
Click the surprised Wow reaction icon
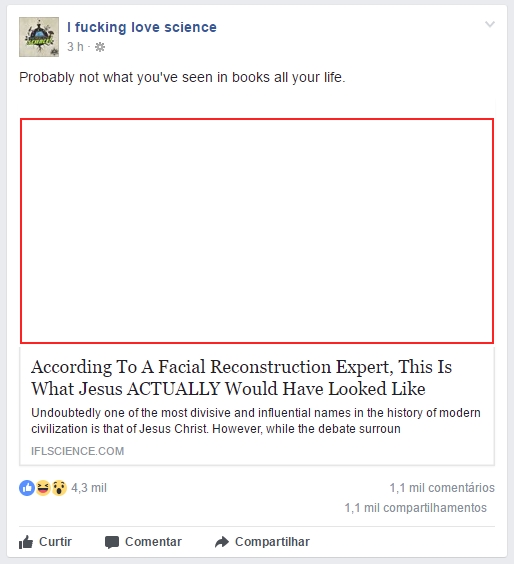click(x=59, y=488)
